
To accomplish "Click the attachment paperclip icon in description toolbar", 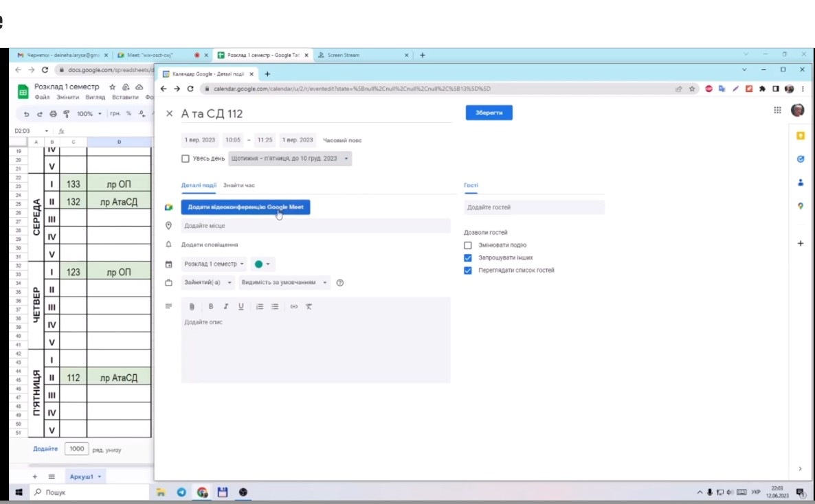I will (x=192, y=307).
